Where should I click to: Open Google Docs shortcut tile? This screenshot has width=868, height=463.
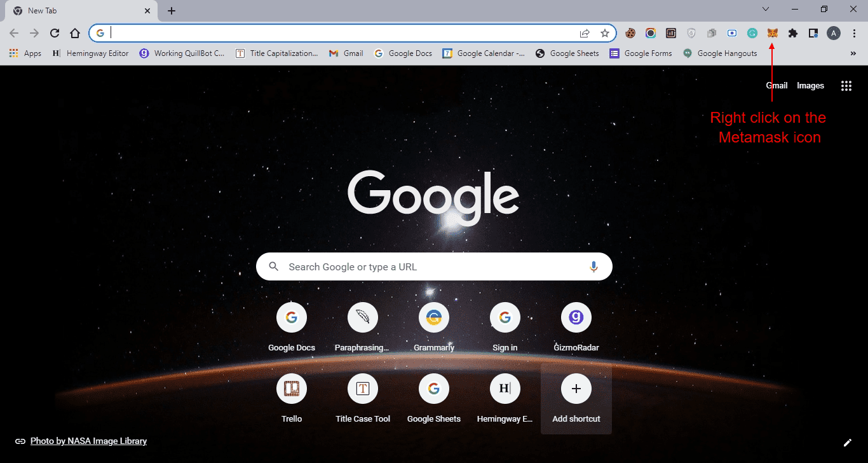(x=292, y=328)
